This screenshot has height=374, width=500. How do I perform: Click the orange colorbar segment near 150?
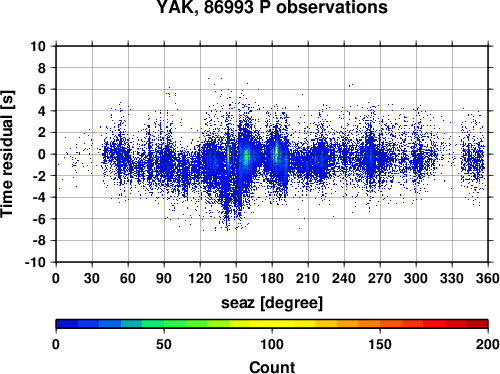(380, 324)
